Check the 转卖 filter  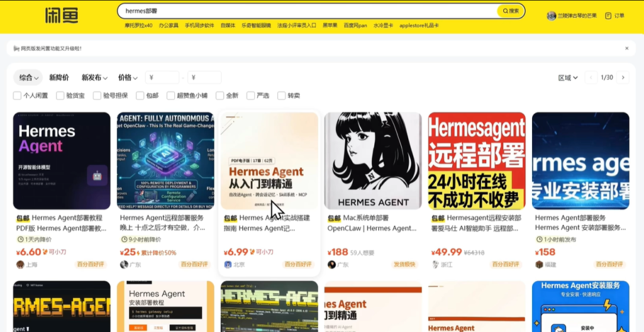[281, 96]
